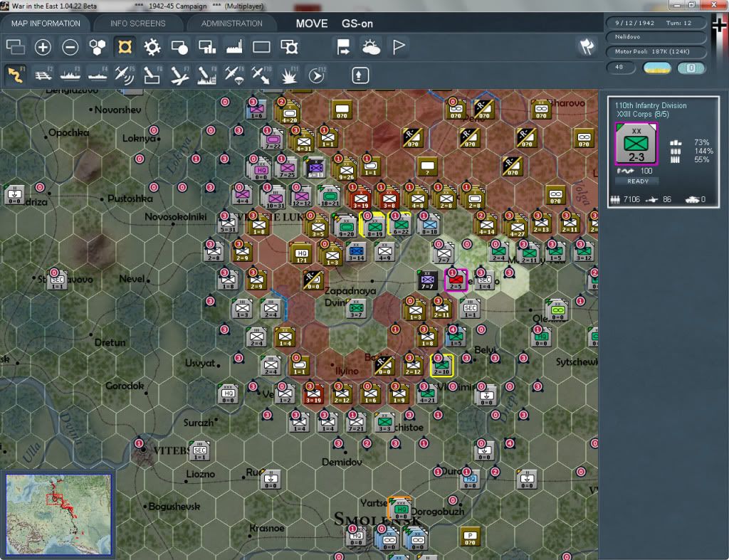Click the single pennant flag icon
Viewport: 729px width, 560px height.
(399, 47)
